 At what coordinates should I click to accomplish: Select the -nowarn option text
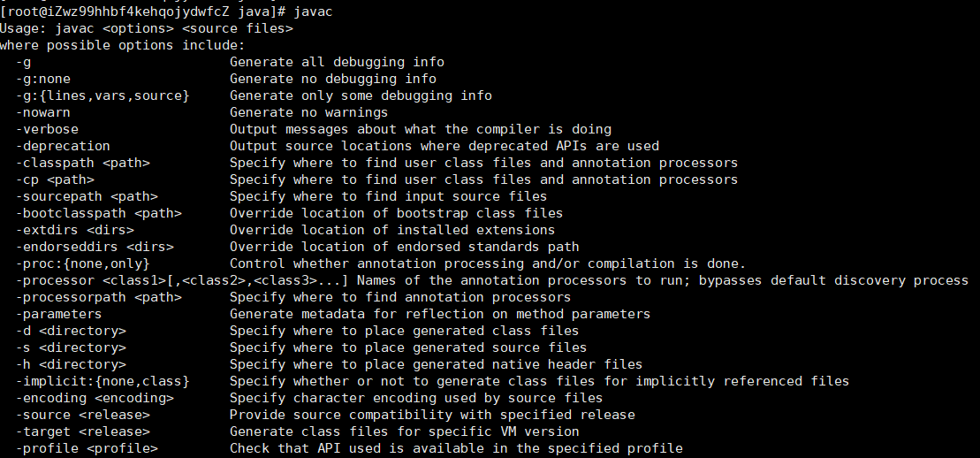point(43,112)
